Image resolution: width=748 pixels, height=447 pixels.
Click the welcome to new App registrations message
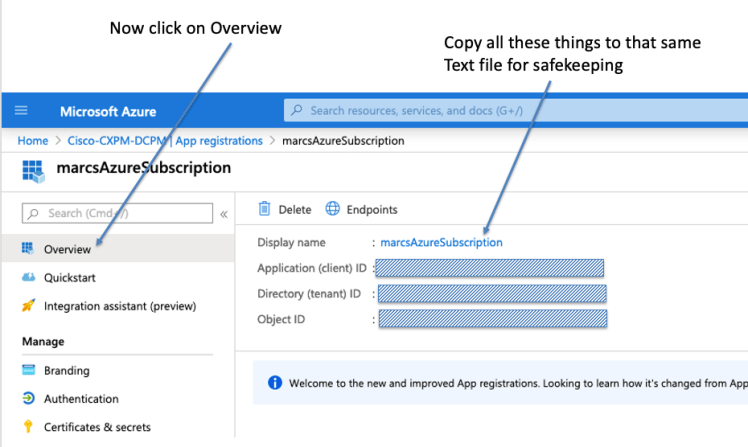click(518, 383)
